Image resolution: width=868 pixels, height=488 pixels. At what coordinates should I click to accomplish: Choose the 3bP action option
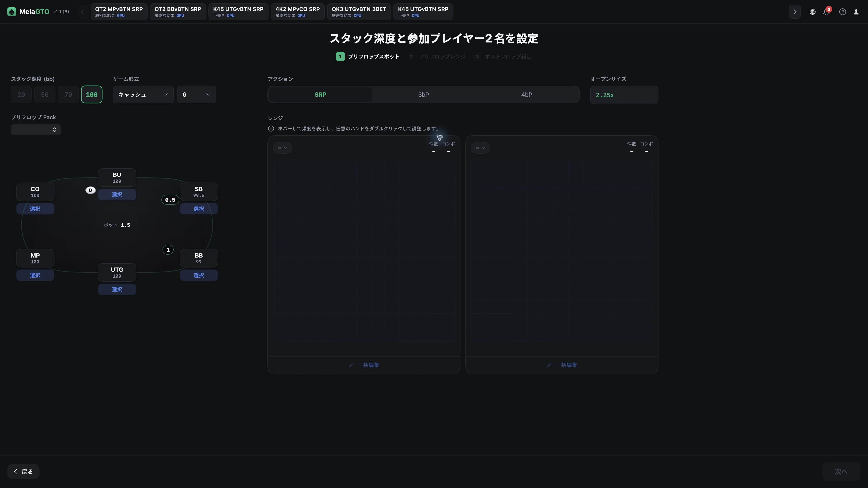424,95
